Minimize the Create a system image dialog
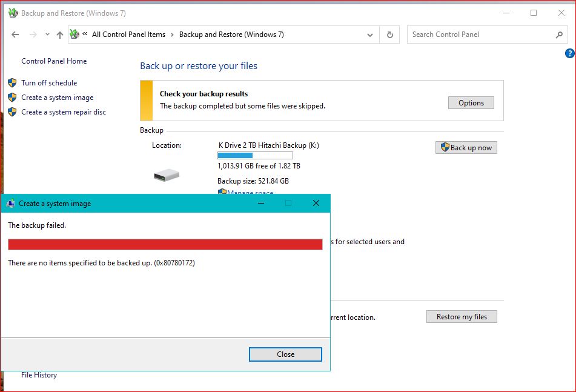 tap(261, 203)
